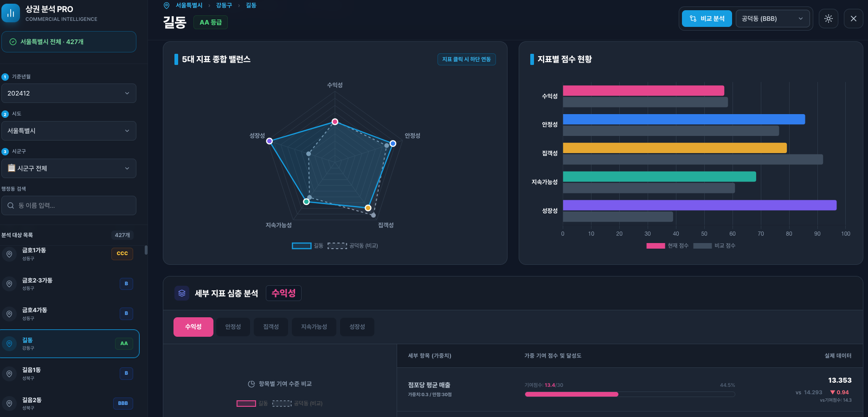Click the pie-chart icon beside 항목별 기여 수준 비교
The image size is (868, 417).
point(251,384)
